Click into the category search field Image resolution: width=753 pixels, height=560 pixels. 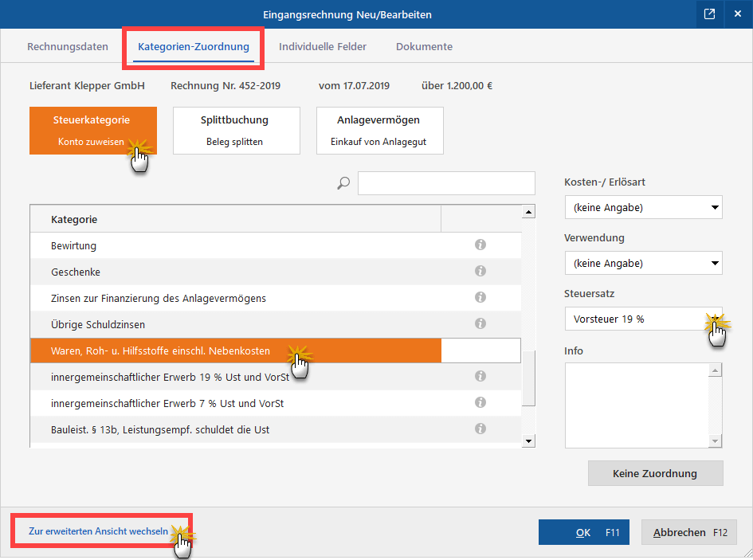pos(446,183)
